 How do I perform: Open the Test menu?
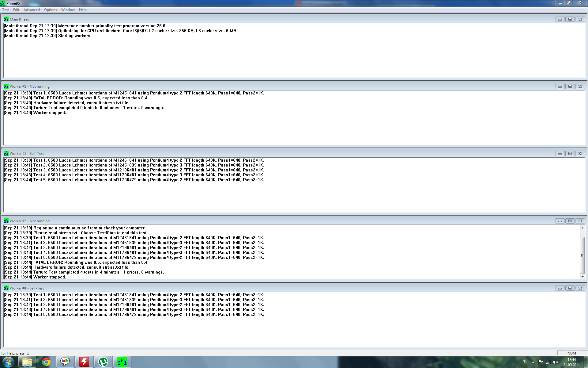[6, 10]
